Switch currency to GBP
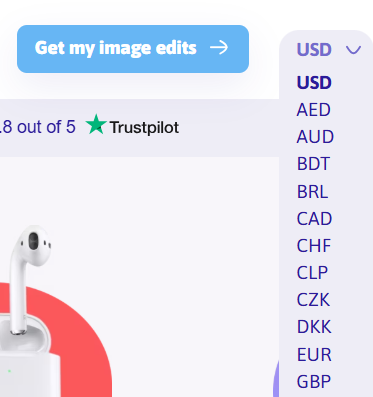 click(x=313, y=382)
